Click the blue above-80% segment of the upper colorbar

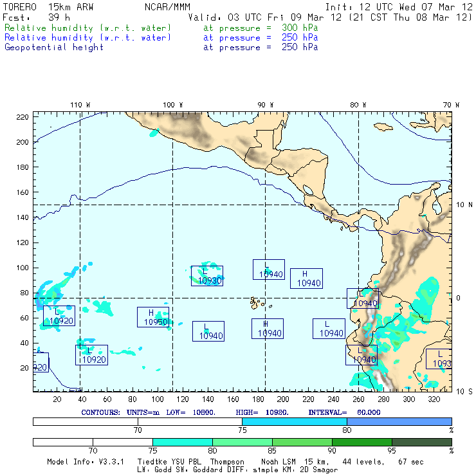pyautogui.click(x=399, y=421)
